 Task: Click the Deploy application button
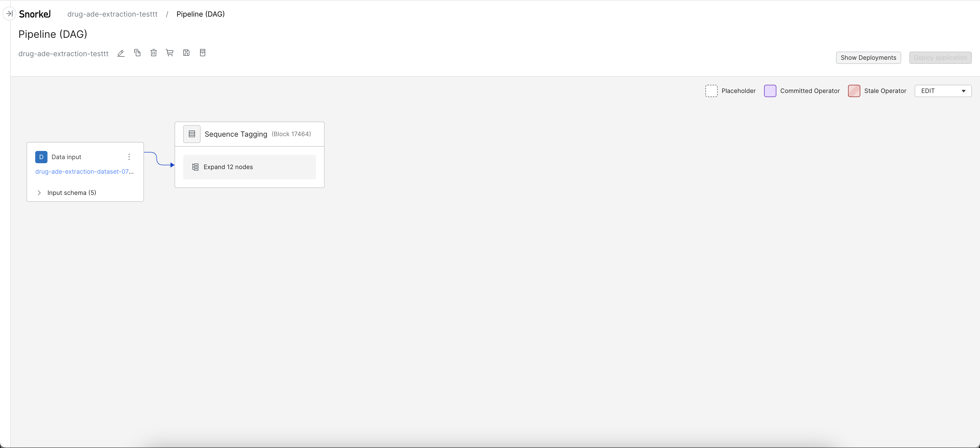(940, 57)
